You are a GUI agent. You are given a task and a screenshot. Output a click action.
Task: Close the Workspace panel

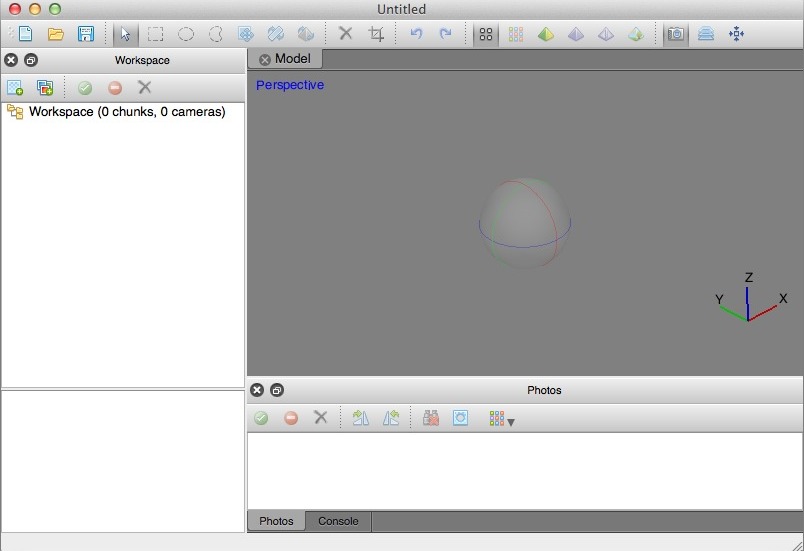click(12, 60)
